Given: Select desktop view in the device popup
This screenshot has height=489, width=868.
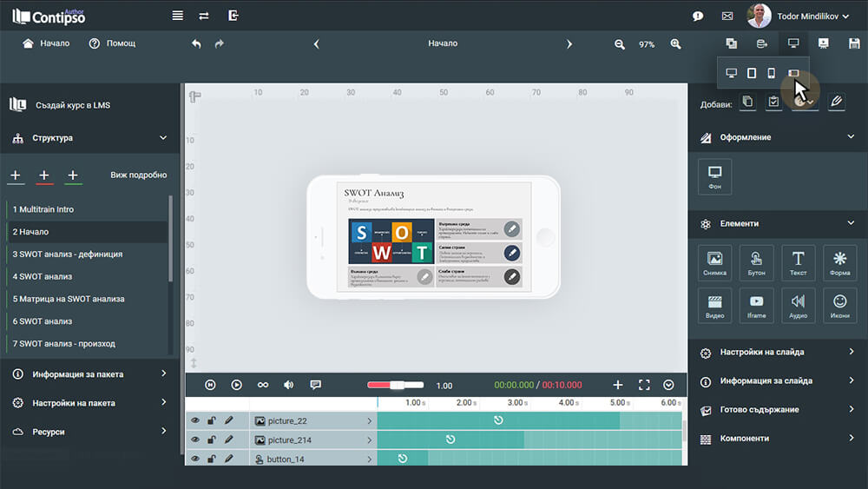Looking at the screenshot, I should pos(731,73).
